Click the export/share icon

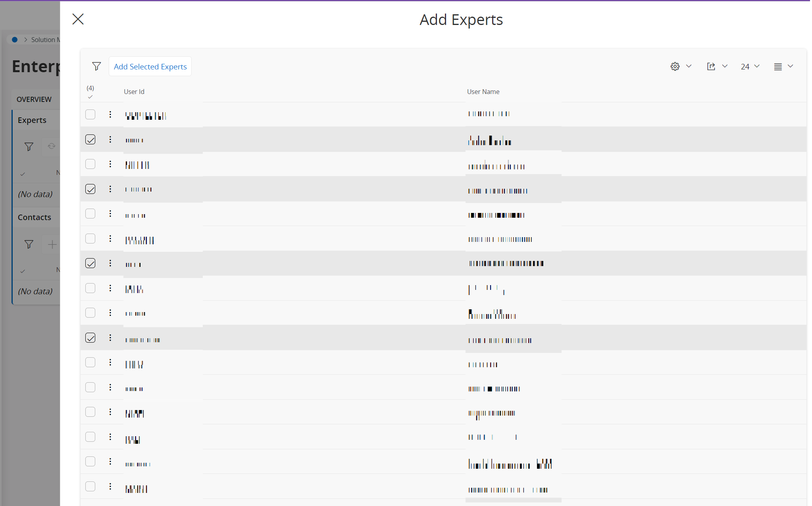[712, 66]
